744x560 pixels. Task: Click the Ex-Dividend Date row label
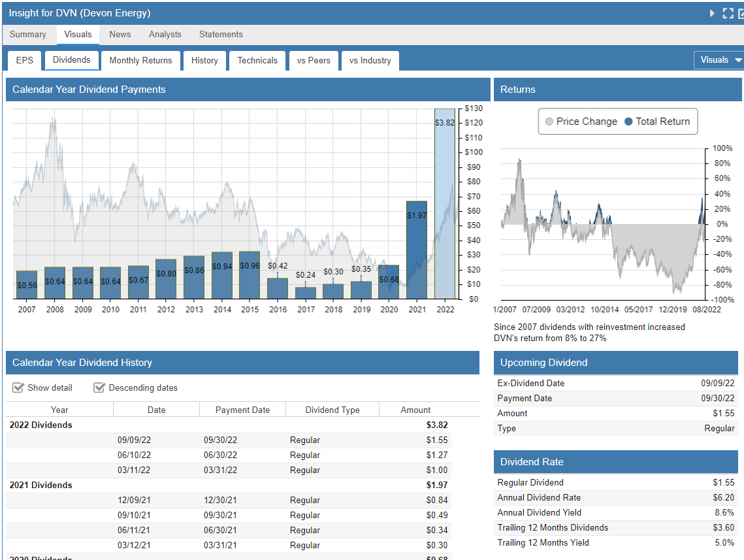coord(531,383)
